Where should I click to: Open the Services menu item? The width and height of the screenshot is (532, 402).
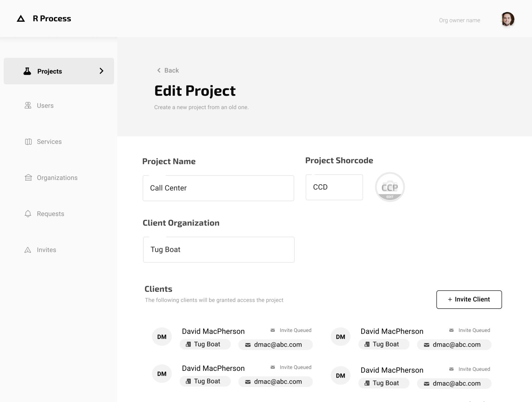coord(49,142)
